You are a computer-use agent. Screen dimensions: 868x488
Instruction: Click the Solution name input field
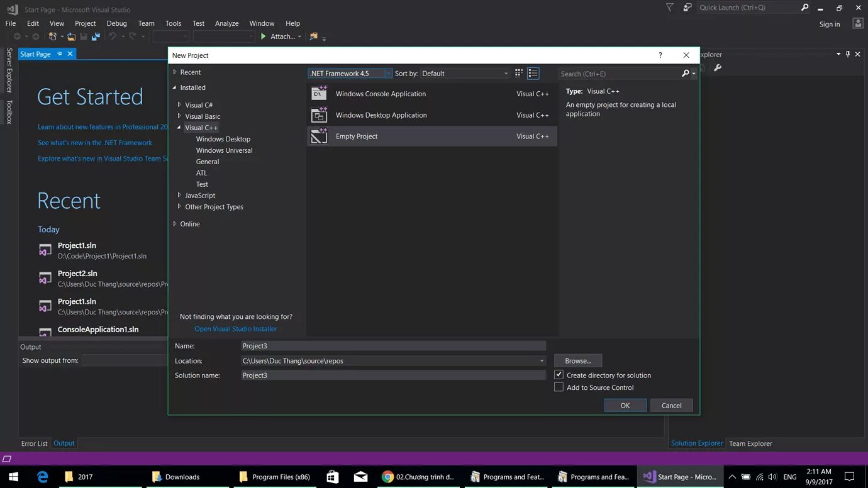click(x=394, y=375)
